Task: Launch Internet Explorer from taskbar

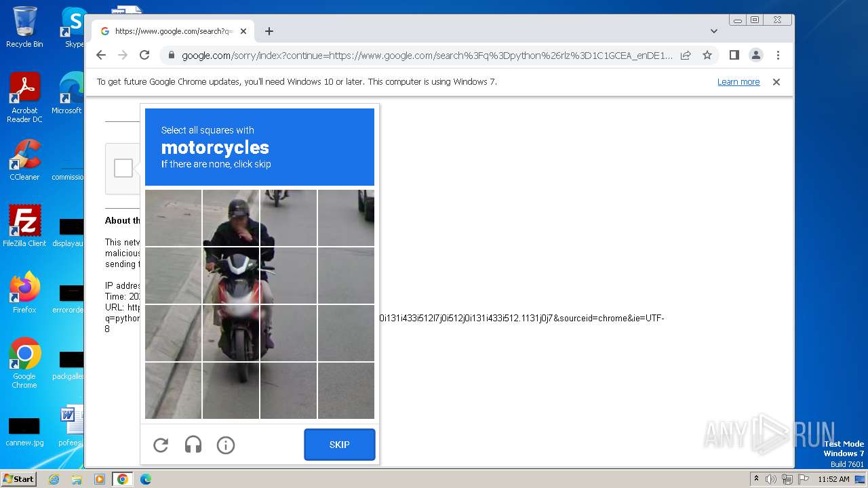Action: coord(54,479)
